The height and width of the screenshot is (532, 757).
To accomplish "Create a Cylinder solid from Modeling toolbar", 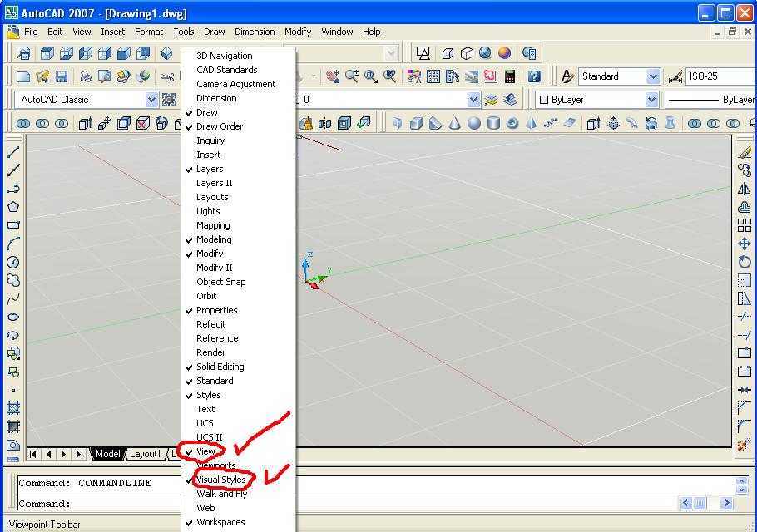I will [x=493, y=123].
